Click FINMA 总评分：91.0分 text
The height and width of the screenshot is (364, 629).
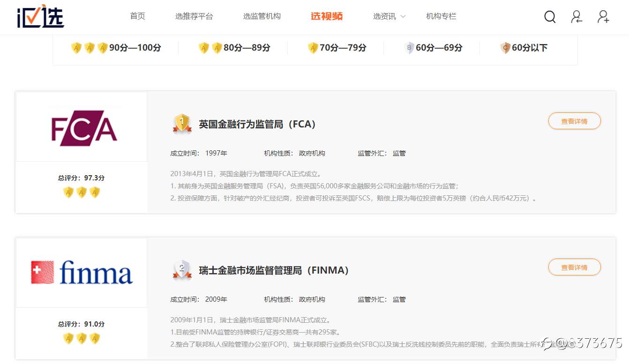[x=82, y=324]
